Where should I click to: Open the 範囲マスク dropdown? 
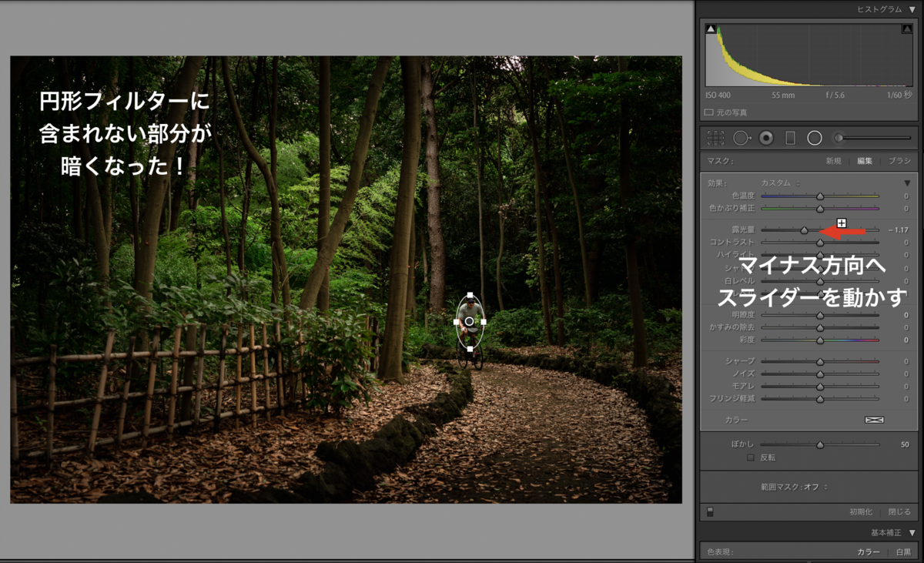pyautogui.click(x=794, y=487)
